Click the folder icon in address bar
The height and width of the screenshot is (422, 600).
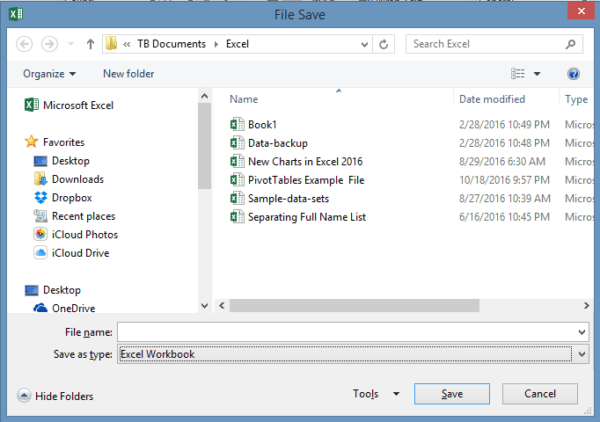coord(111,44)
